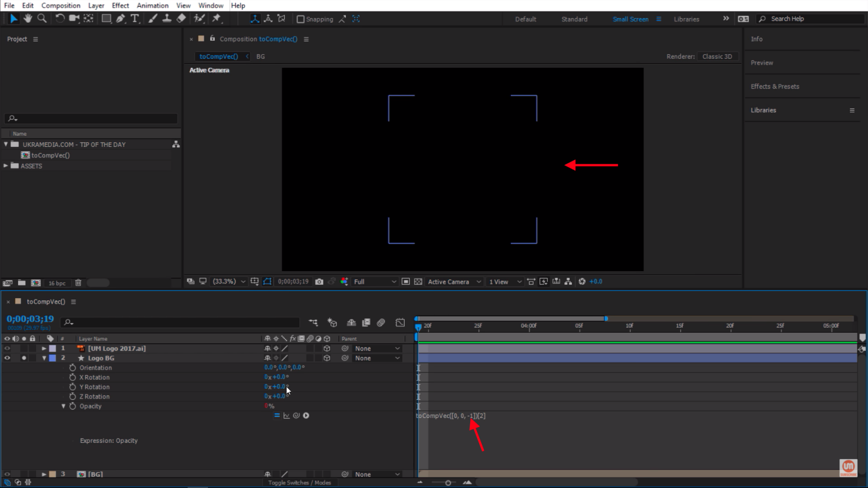Select the Pen tool
This screenshot has height=488, width=868.
click(x=120, y=19)
